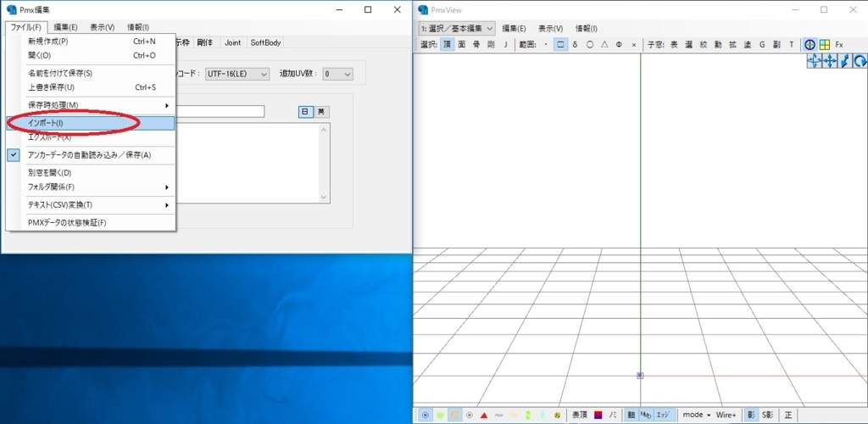This screenshot has width=868, height=424.
Task: Select the δ lasso range tool
Action: [576, 45]
